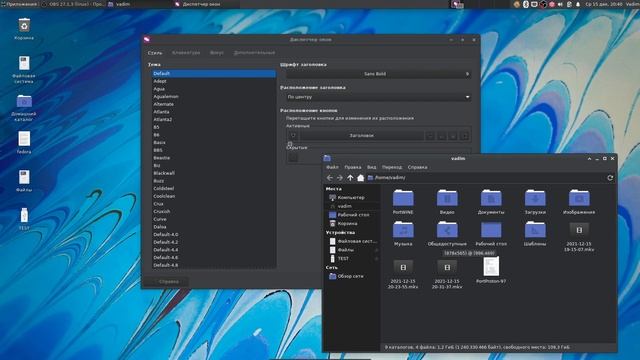Open the Видео folder
Image resolution: width=640 pixels, height=360 pixels.
click(447, 202)
